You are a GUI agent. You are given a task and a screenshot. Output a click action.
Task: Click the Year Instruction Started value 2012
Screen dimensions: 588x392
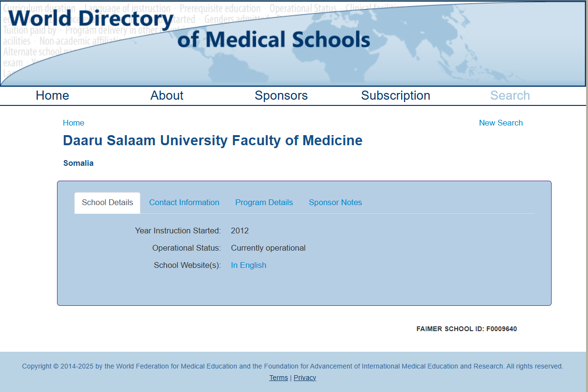[240, 231]
